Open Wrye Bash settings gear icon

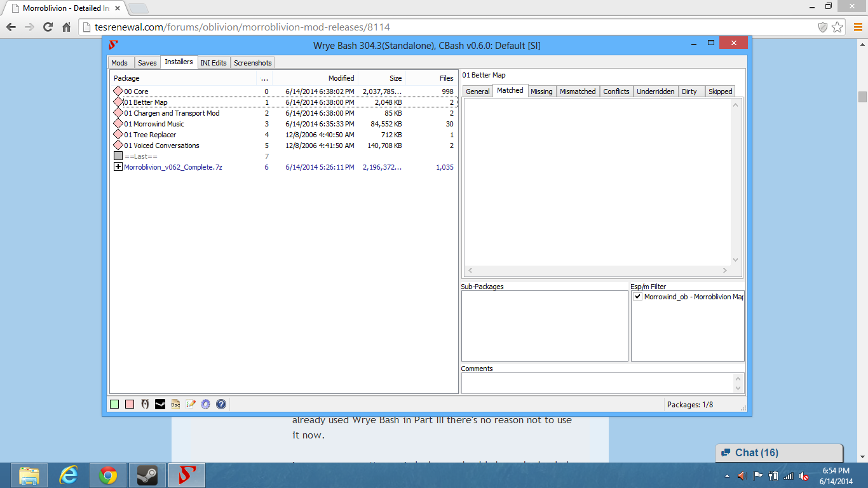tap(206, 404)
